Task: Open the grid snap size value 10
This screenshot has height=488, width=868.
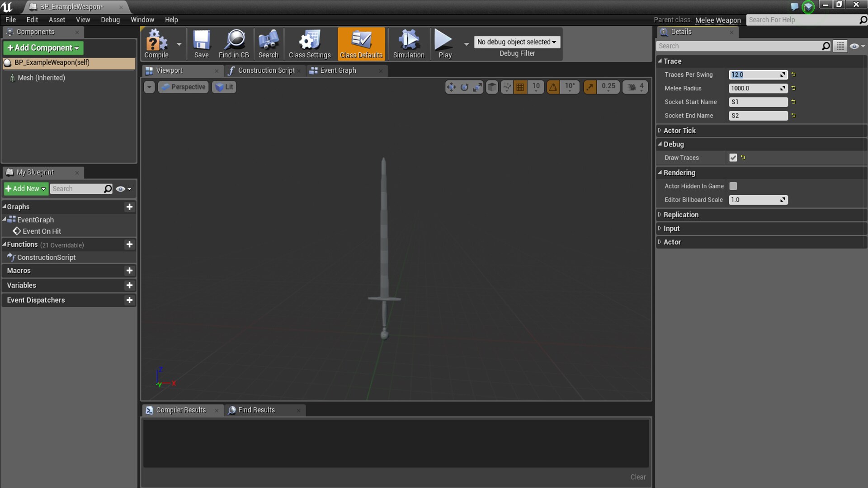Action: [x=536, y=87]
